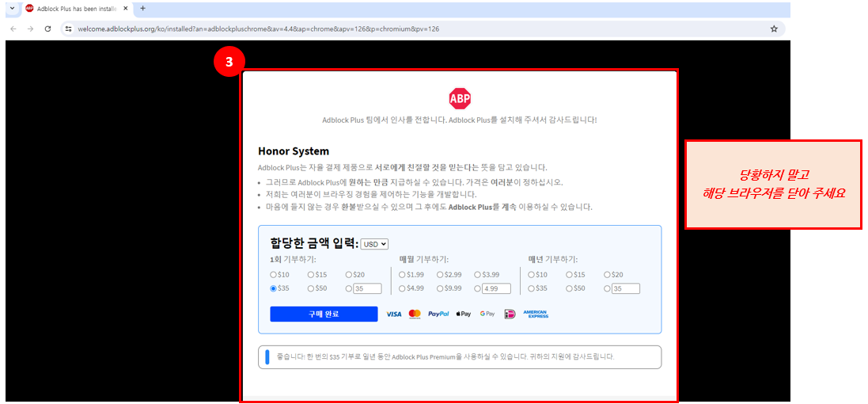The height and width of the screenshot is (404, 868).
Task: Select yearly $10 donation
Action: 532,275
